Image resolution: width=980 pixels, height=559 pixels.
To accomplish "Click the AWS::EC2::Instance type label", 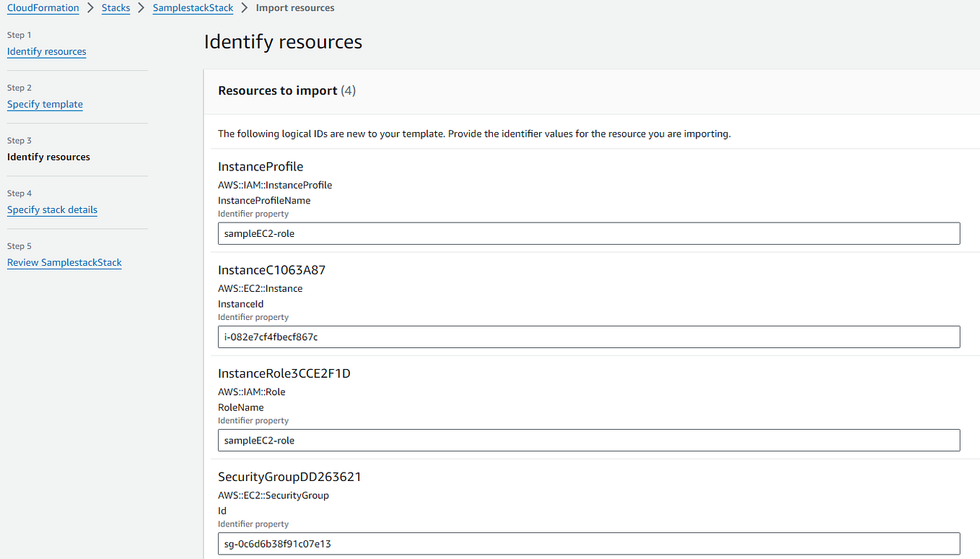I will (260, 288).
